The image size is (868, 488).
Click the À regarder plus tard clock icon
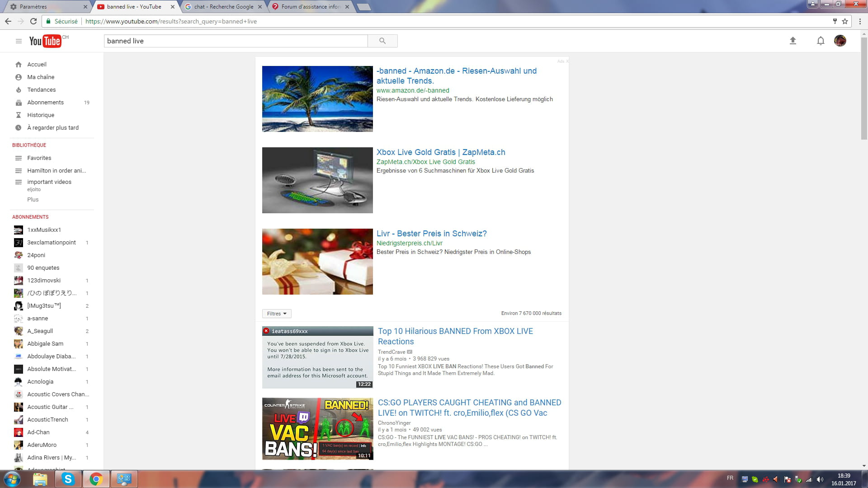click(x=19, y=128)
